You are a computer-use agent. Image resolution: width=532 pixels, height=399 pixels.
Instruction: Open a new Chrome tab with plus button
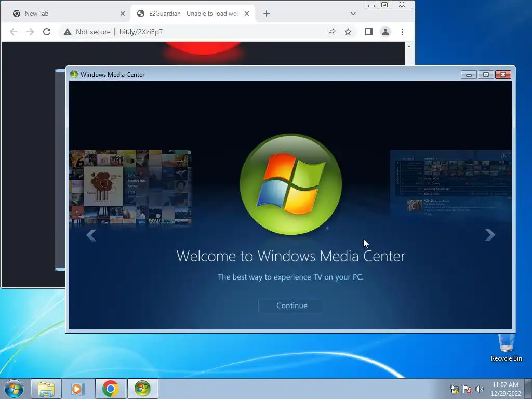click(267, 14)
